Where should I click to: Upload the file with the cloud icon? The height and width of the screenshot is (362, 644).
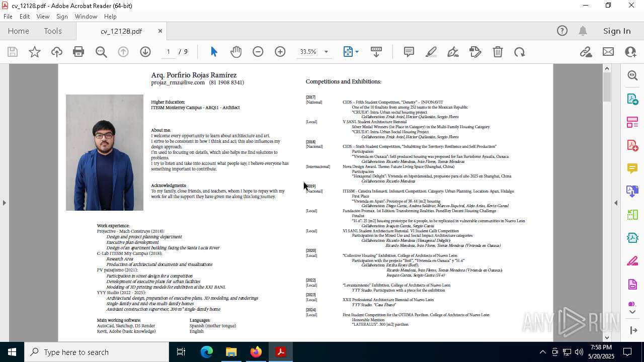(x=57, y=52)
